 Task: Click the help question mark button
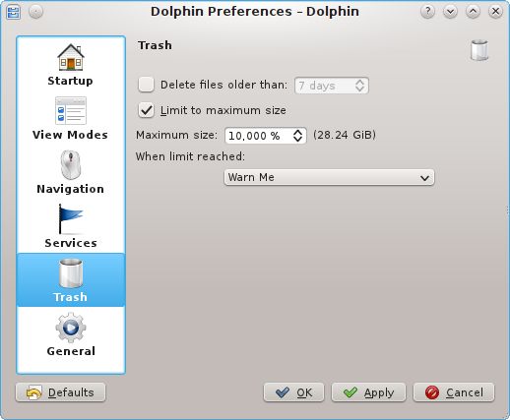pos(427,12)
